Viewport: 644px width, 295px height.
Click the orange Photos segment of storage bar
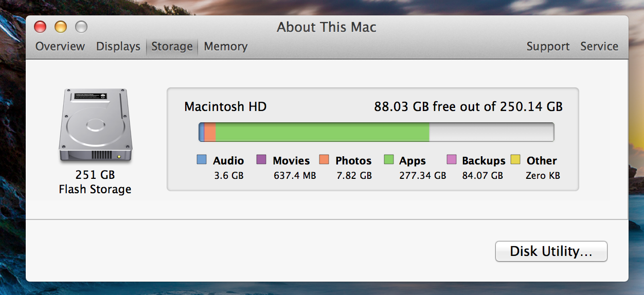tap(210, 132)
